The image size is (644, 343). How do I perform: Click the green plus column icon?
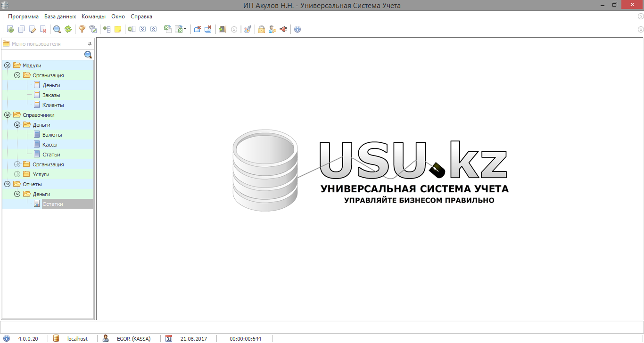coord(107,29)
